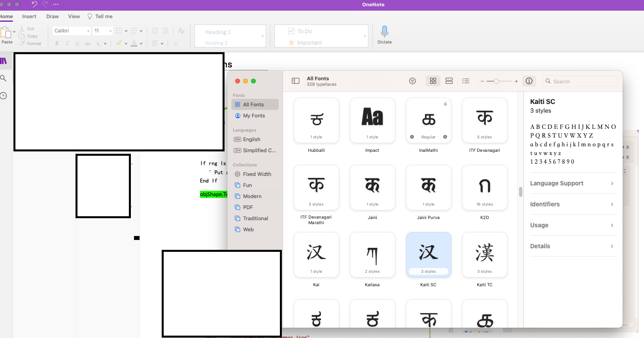The width and height of the screenshot is (644, 338).
Task: Expand the Language Support section
Action: pos(573,183)
